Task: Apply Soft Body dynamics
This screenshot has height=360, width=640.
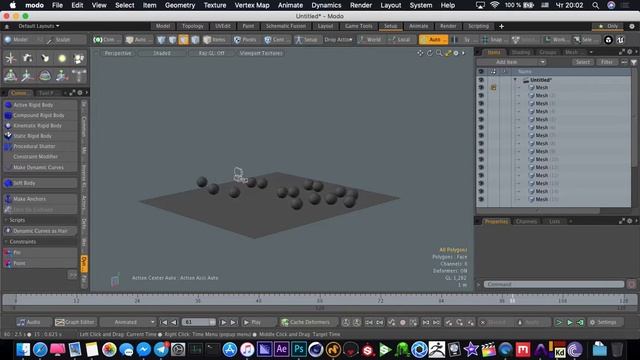Action: [x=40, y=183]
